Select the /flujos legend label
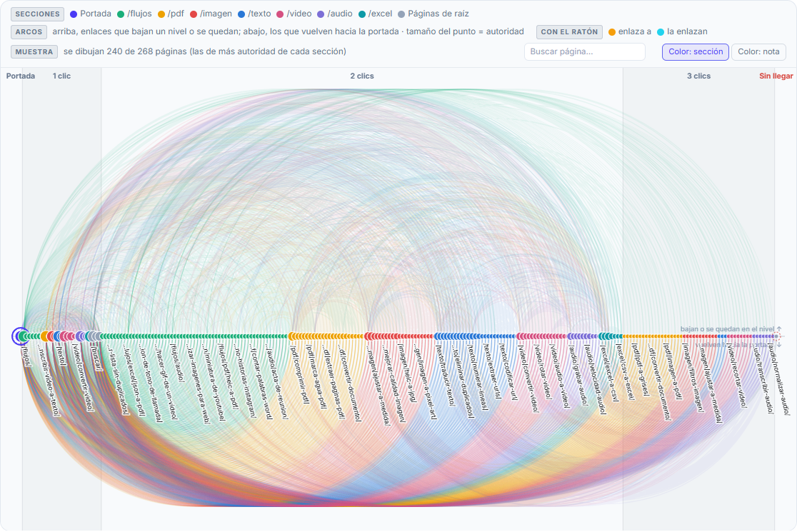Screen dimensions: 797x532 [139, 14]
